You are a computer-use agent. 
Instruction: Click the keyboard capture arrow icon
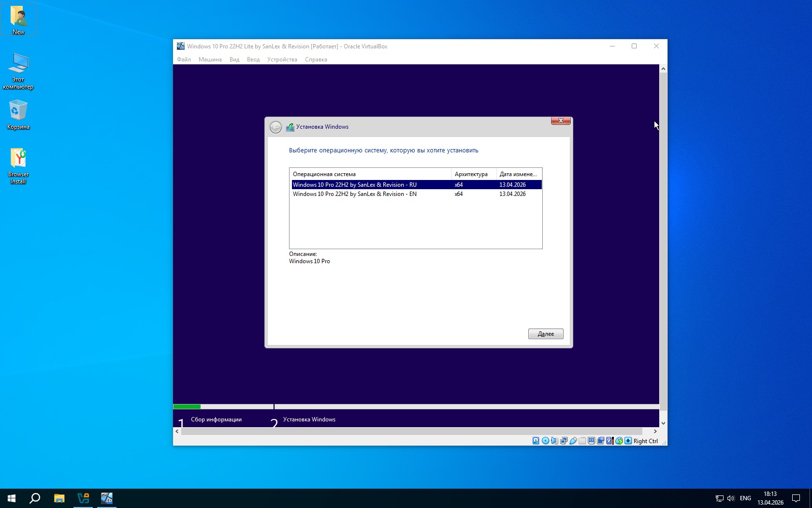point(628,441)
